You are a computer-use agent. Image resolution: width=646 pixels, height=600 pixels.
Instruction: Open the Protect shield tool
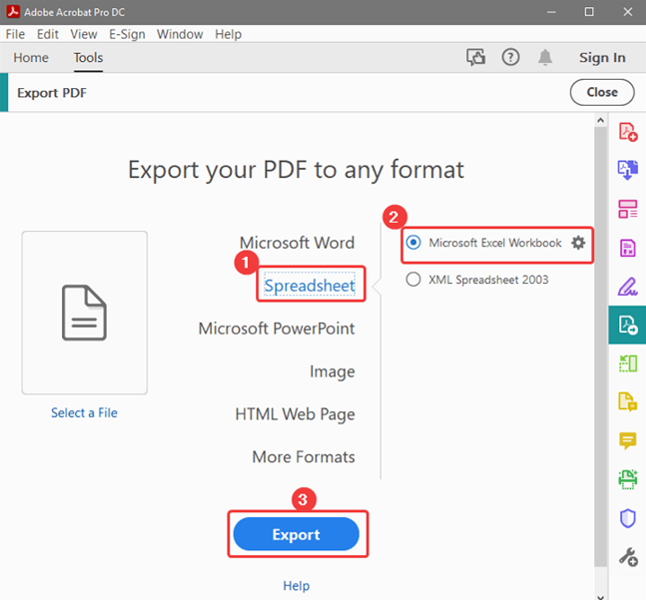point(628,518)
